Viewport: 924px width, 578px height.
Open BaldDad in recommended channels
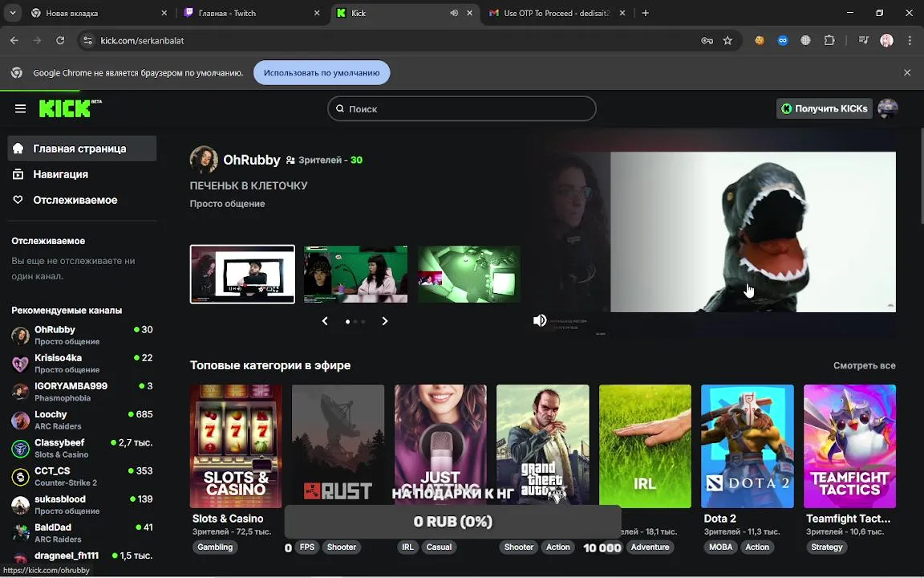pos(82,533)
